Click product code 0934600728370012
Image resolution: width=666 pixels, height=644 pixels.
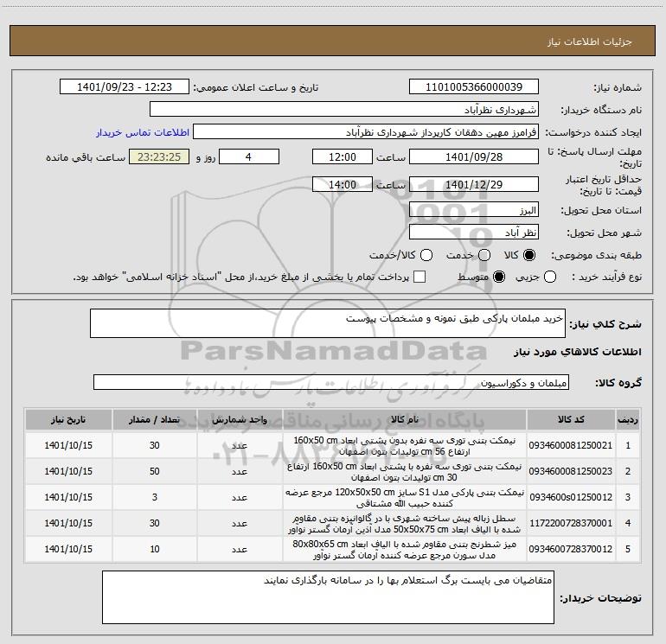click(571, 549)
